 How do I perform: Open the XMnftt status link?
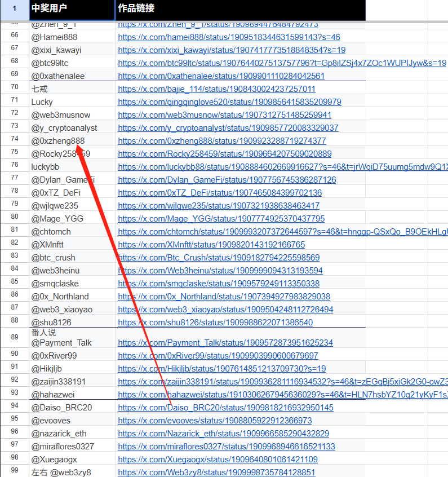click(x=211, y=245)
